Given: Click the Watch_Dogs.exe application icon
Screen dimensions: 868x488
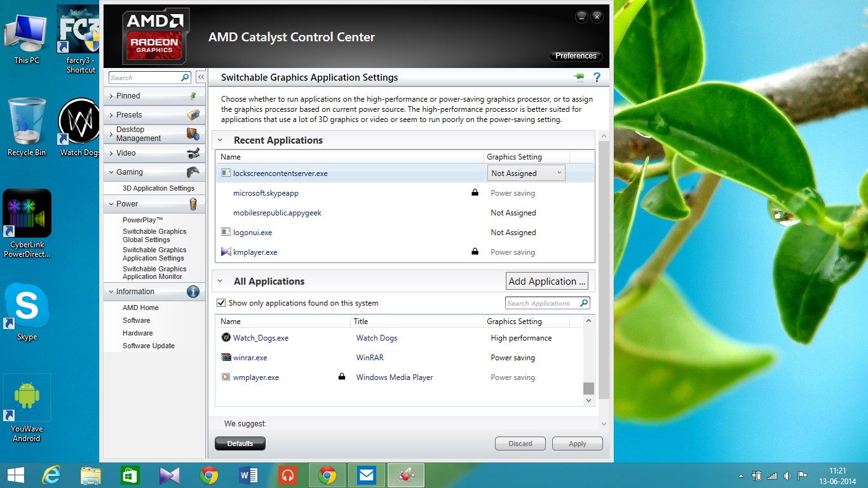Looking at the screenshot, I should (x=226, y=337).
